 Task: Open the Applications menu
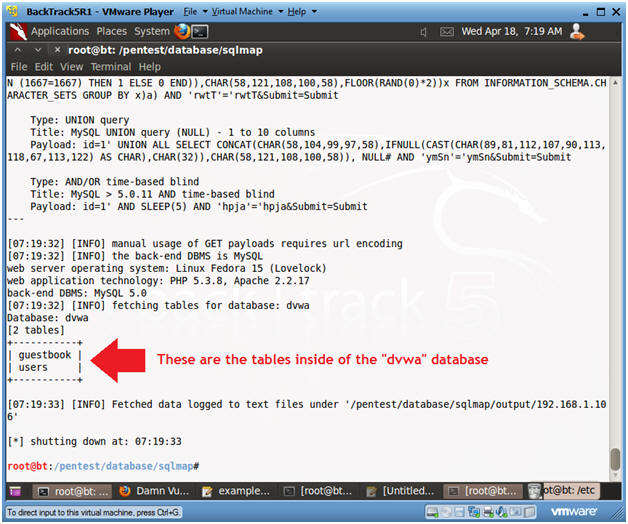point(60,31)
